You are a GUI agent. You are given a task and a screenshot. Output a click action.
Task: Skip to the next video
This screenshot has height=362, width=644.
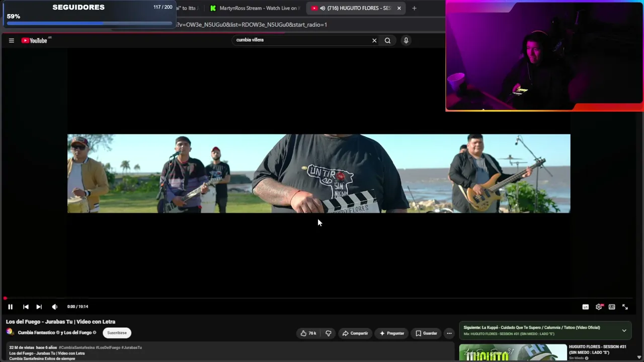tap(39, 307)
